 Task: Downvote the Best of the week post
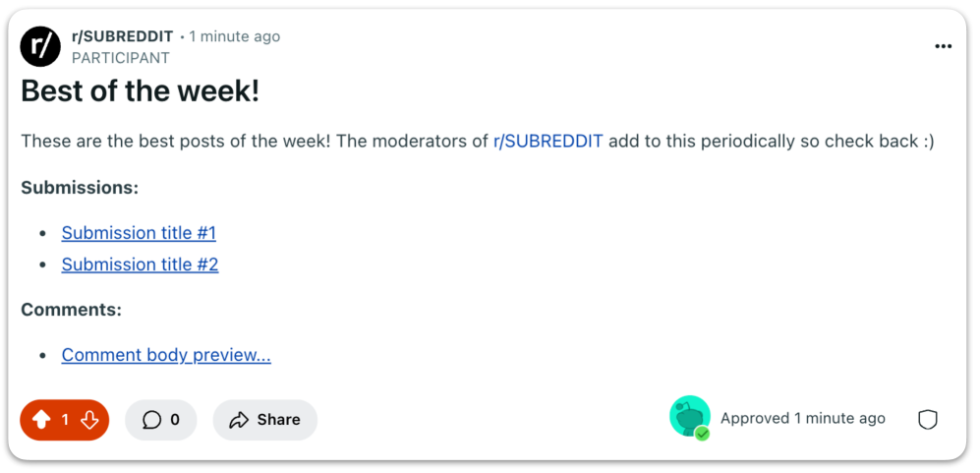tap(89, 420)
